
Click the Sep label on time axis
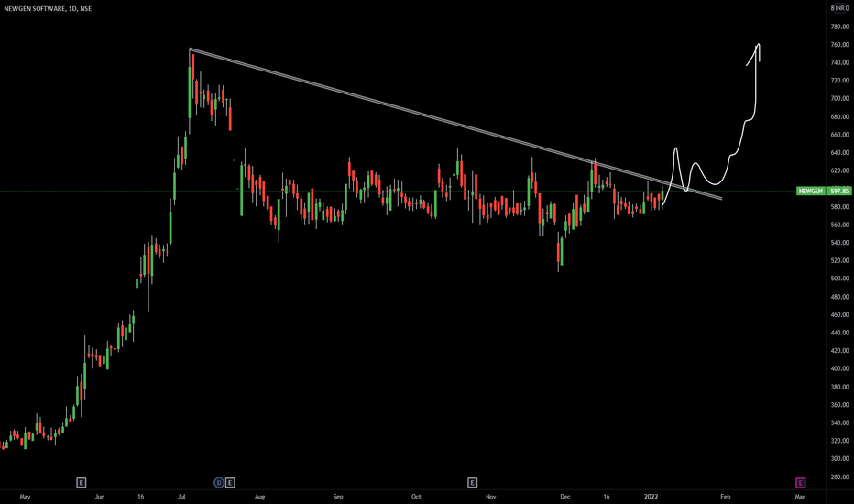point(338,497)
